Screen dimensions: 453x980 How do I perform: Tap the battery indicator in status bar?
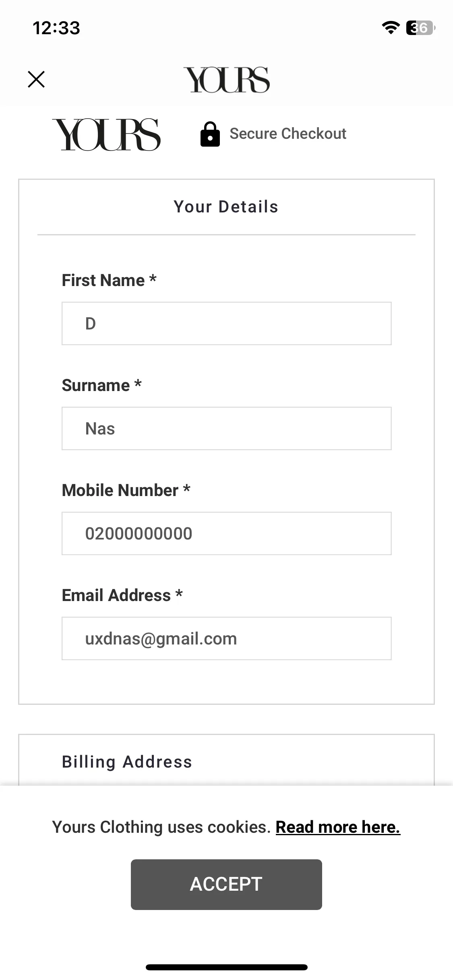click(x=421, y=28)
